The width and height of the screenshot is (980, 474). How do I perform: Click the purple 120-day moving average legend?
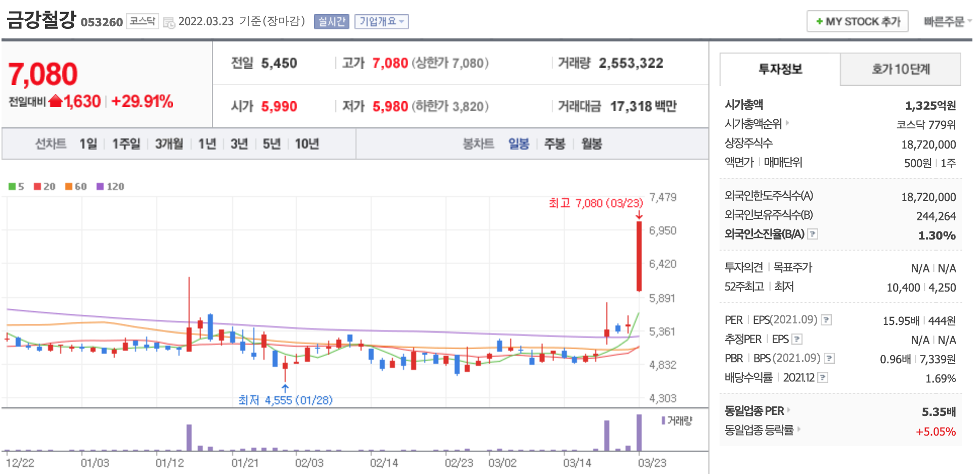coord(110,186)
